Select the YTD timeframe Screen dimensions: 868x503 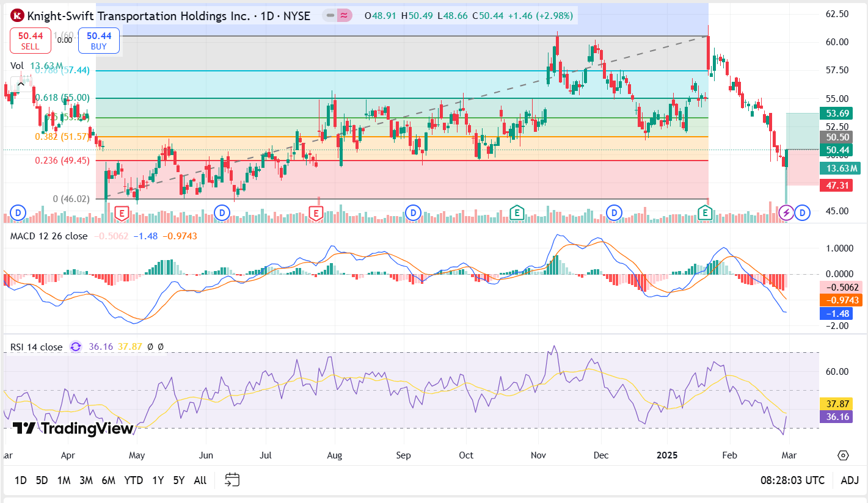pos(135,480)
